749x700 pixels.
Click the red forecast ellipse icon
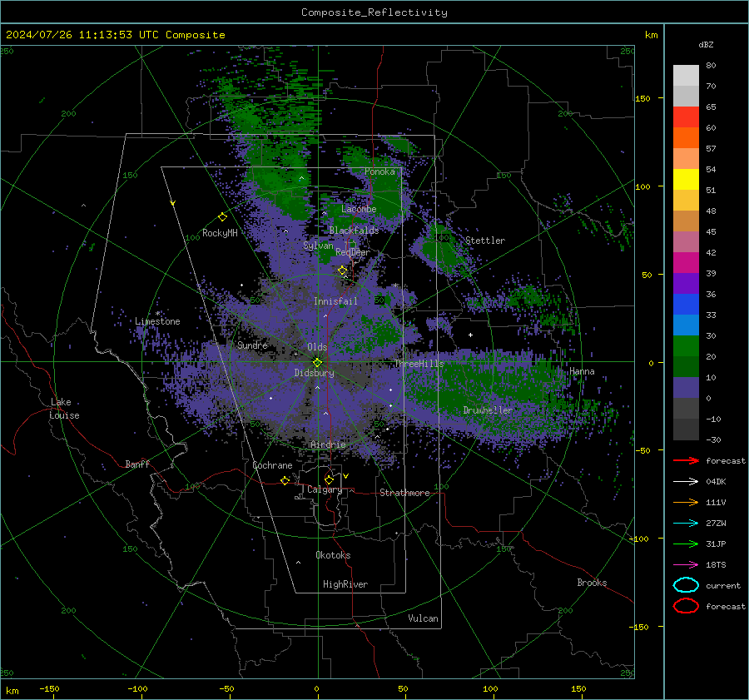pos(686,606)
